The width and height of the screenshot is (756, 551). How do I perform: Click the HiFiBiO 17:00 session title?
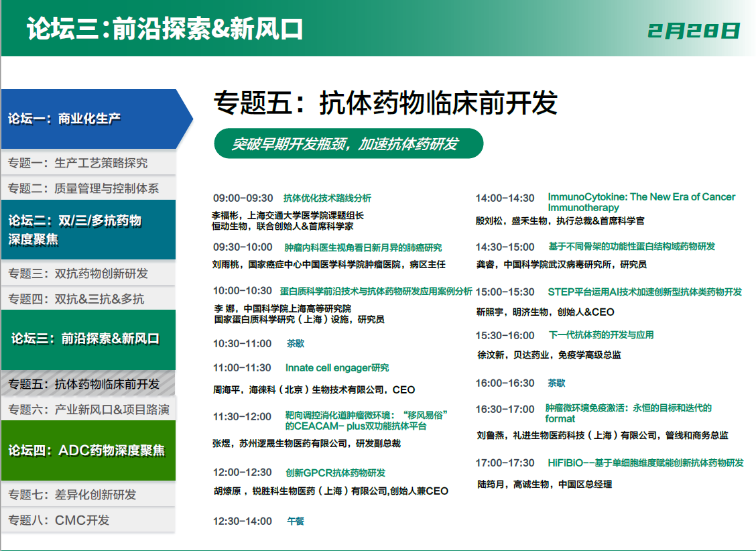pos(645,463)
